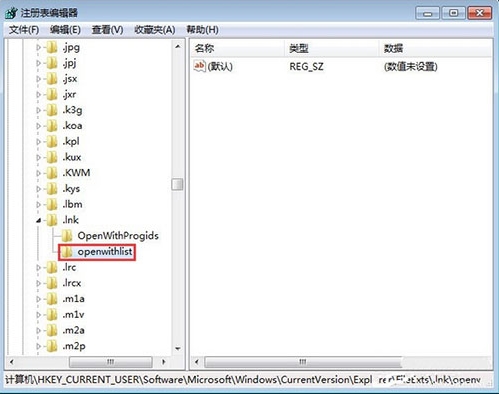The height and width of the screenshot is (394, 499).
Task: Click the .m1v folder icon
Action: 52,315
